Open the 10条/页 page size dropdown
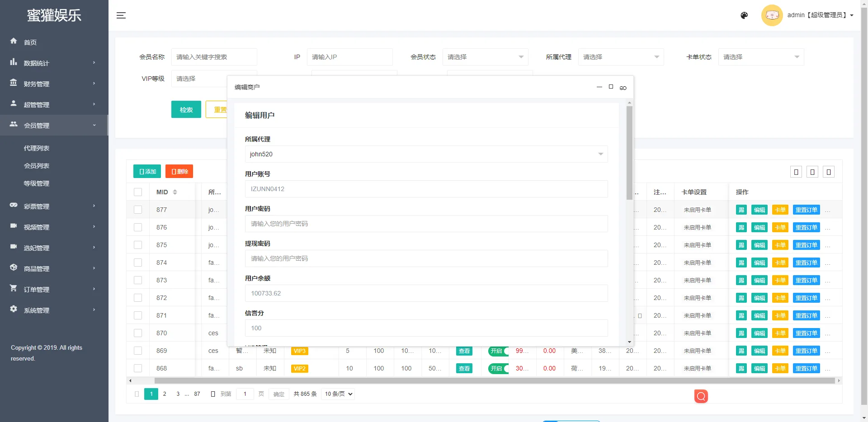 (337, 394)
